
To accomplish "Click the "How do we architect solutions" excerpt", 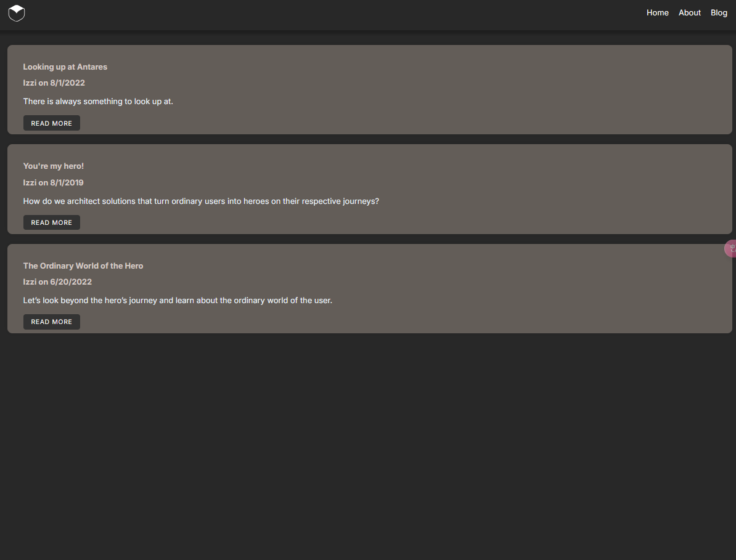I will [201, 201].
